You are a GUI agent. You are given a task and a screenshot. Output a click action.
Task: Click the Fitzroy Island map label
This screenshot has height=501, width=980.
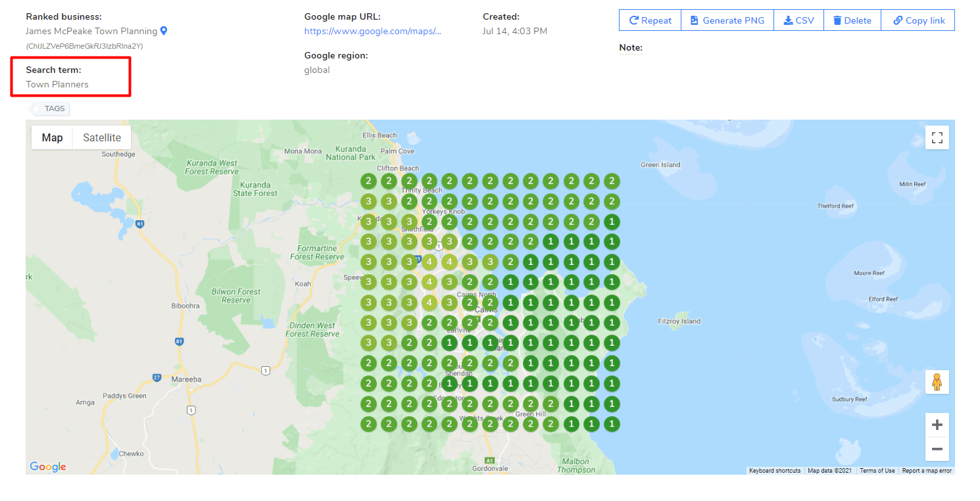(679, 322)
